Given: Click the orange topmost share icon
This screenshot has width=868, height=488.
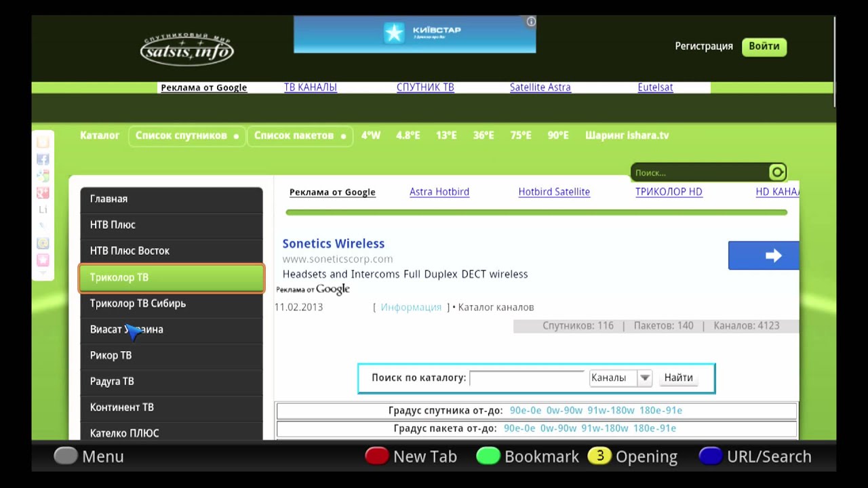Looking at the screenshot, I should (43, 142).
